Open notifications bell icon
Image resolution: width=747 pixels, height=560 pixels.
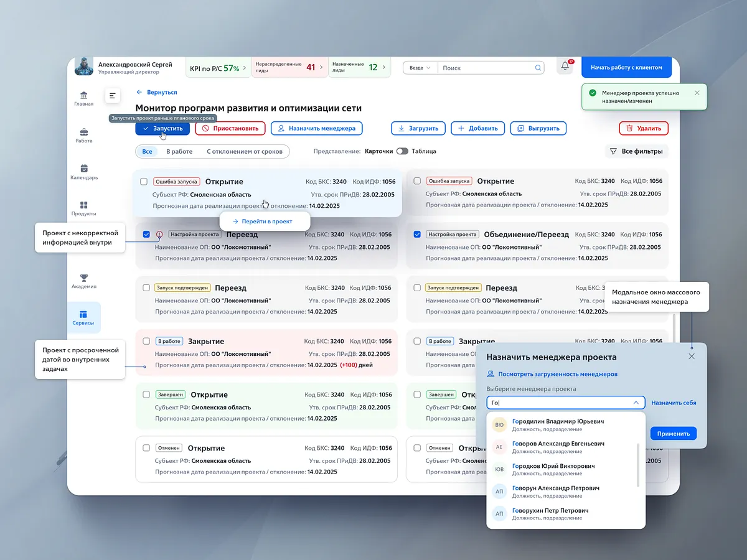click(565, 66)
